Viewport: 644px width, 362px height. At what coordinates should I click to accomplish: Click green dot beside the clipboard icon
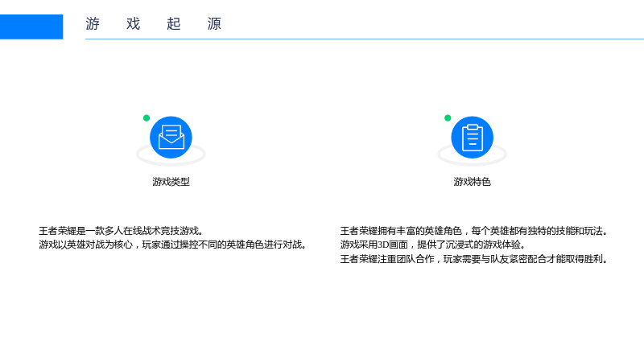(x=448, y=118)
